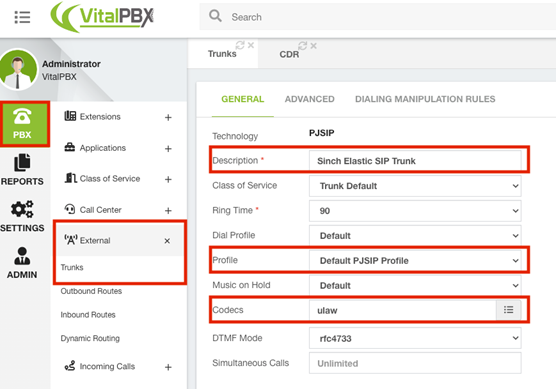Open the Settings gears section
Image resolution: width=556 pixels, height=389 pixels.
(22, 217)
